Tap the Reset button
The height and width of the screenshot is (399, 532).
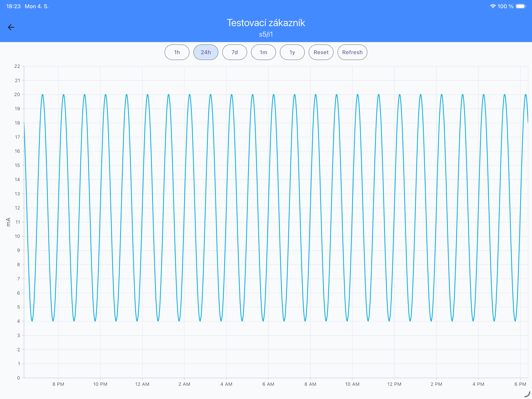coord(321,52)
